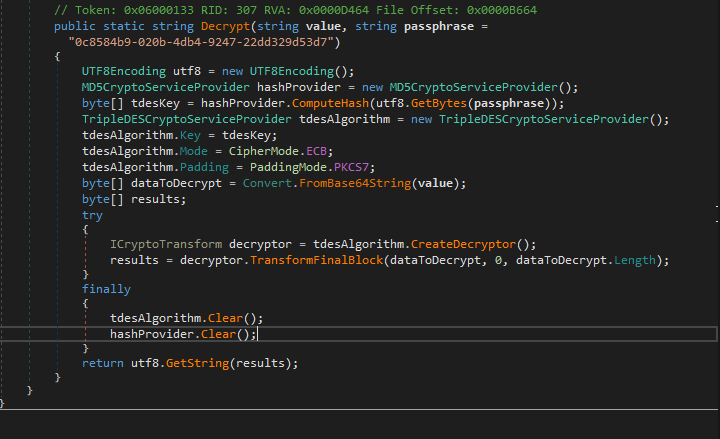Place cursor on the try keyword
The width and height of the screenshot is (720, 439).
[92, 214]
